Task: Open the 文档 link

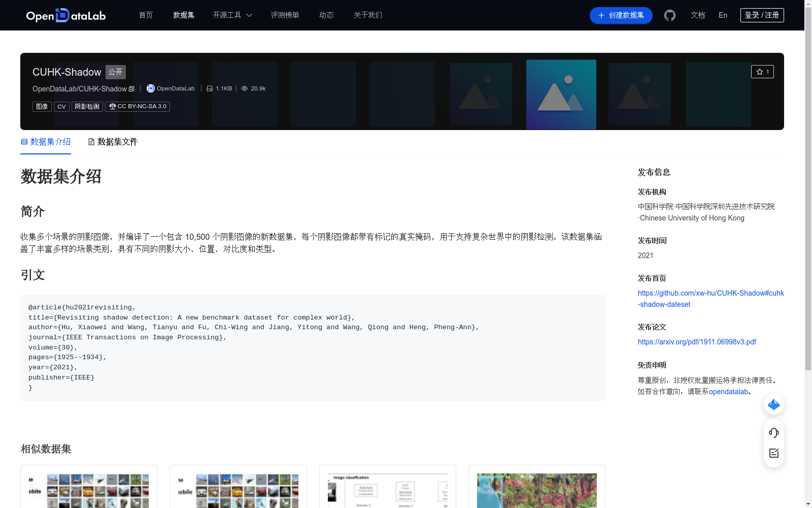Action: click(698, 15)
